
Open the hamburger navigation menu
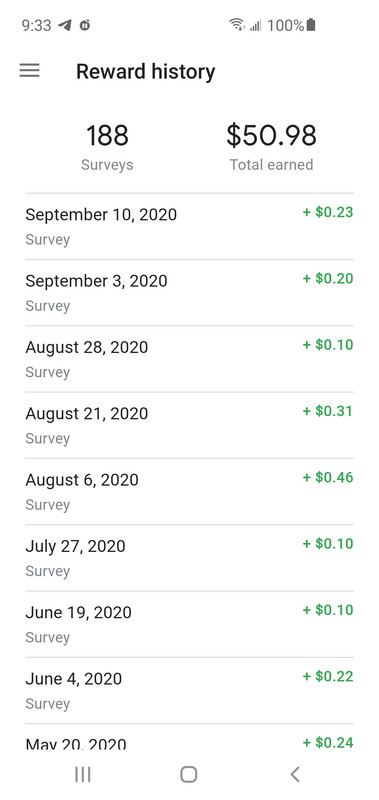[30, 70]
